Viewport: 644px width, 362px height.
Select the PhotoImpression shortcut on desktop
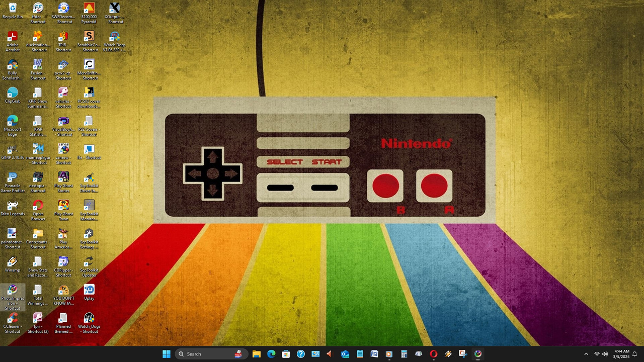[13, 297]
